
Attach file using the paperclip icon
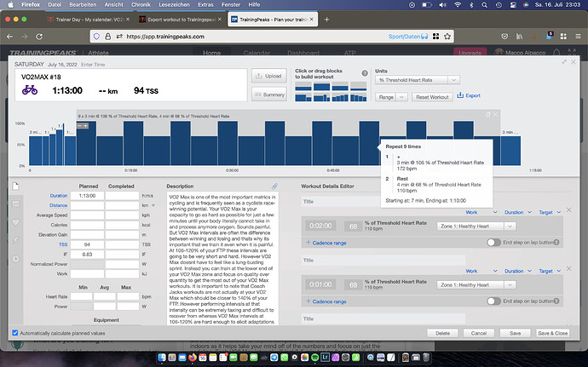pyautogui.click(x=274, y=186)
